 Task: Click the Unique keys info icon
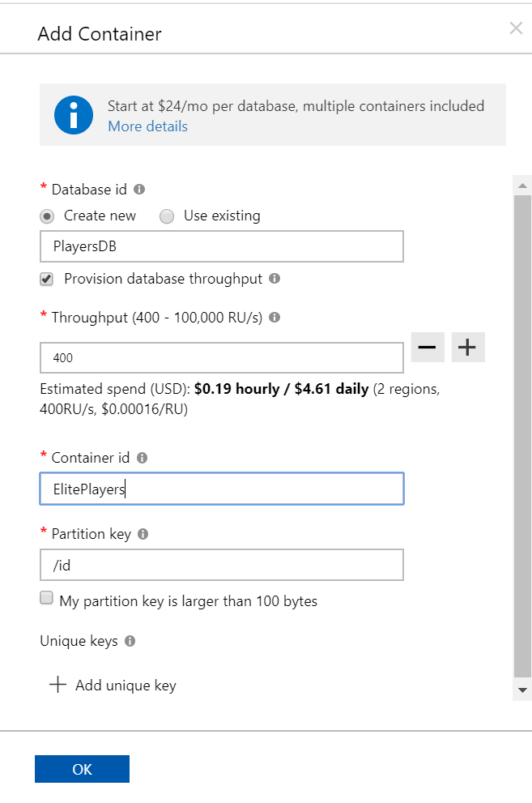coord(130,641)
